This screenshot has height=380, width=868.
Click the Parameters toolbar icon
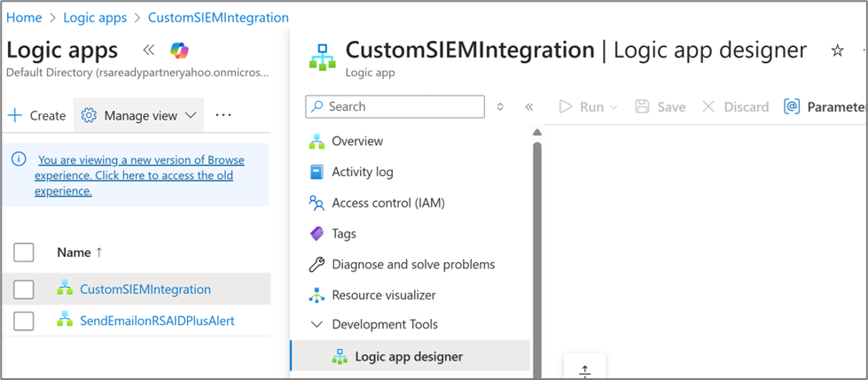792,107
